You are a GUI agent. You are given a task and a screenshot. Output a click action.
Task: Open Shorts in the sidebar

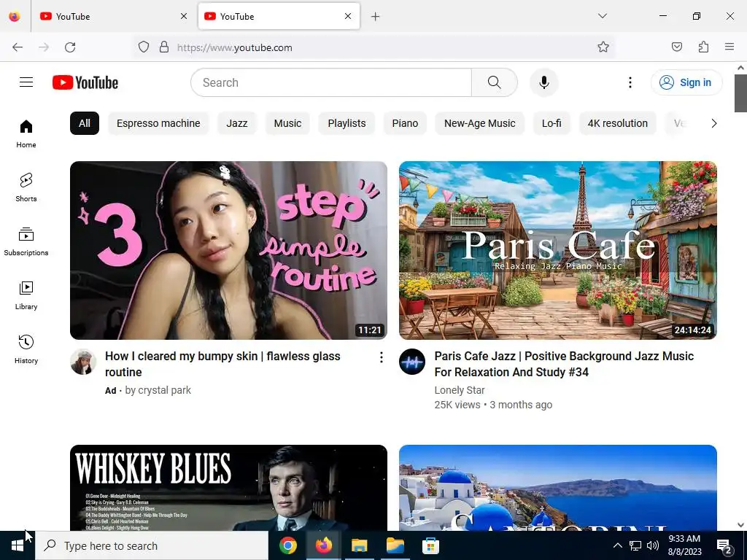click(x=26, y=187)
